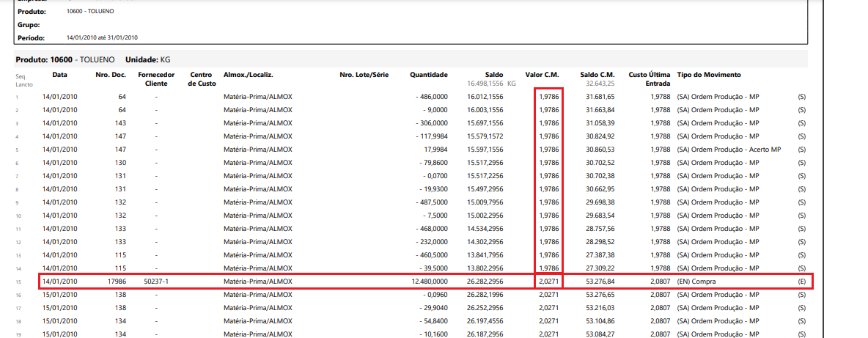Viewport: 868px width, 338px height.
Task: Click quantity '- 0,0960' in row 16
Action: coord(435,295)
